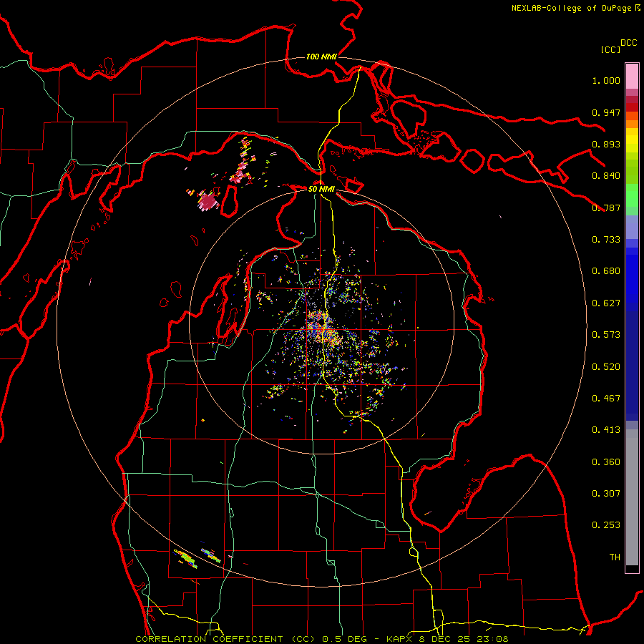
Task: Select the 0.840 legend value
Action: pos(606,175)
